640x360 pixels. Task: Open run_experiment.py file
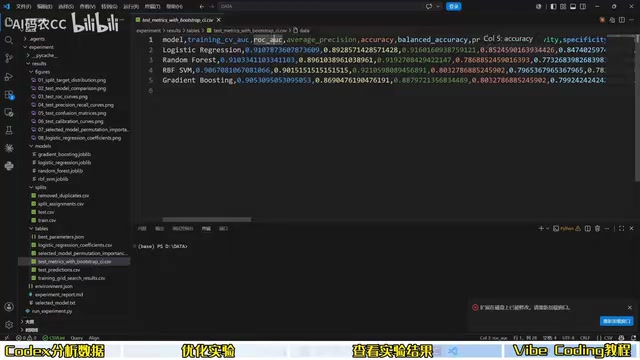coord(52,311)
